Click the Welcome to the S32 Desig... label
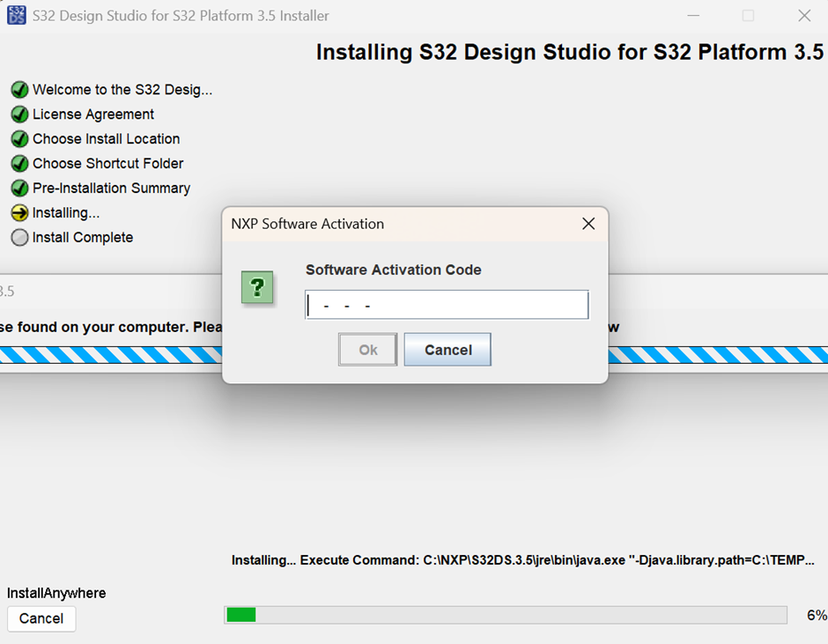The image size is (828, 644). coord(122,90)
